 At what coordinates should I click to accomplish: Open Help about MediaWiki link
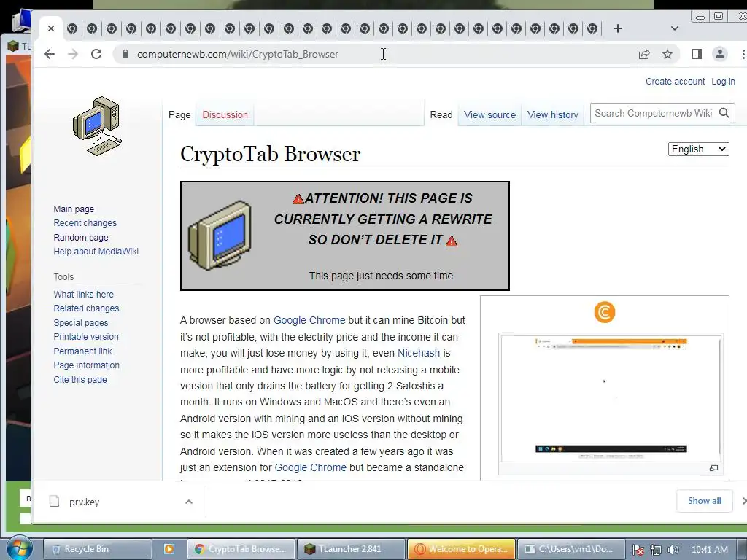[96, 252]
